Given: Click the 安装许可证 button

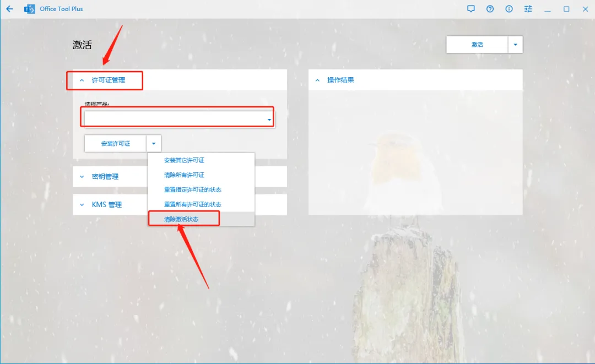Looking at the screenshot, I should [x=115, y=143].
